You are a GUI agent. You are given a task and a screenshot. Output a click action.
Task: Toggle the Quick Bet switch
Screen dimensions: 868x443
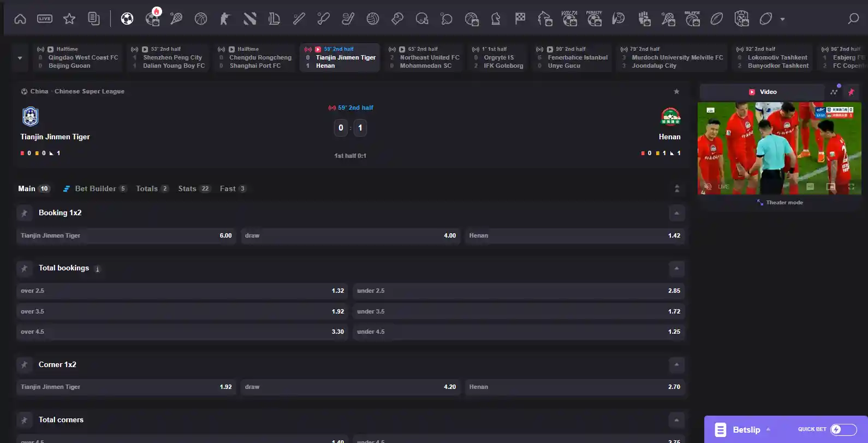coord(843,429)
